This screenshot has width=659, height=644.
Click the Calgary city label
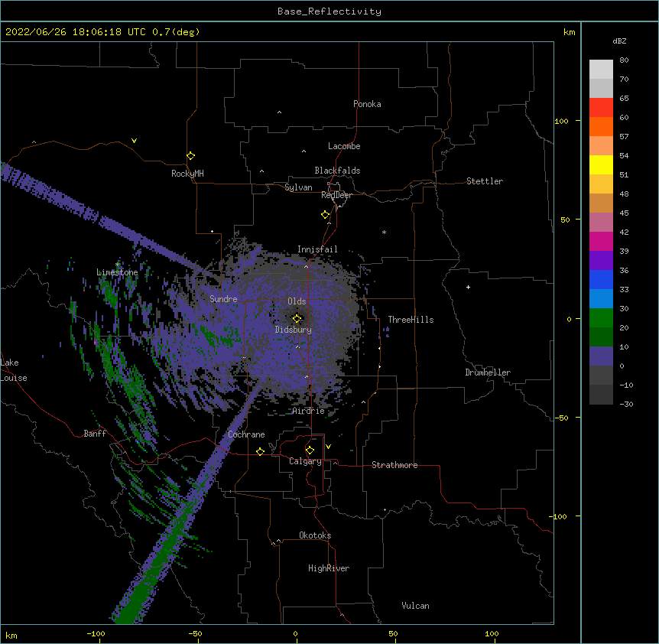tap(305, 461)
